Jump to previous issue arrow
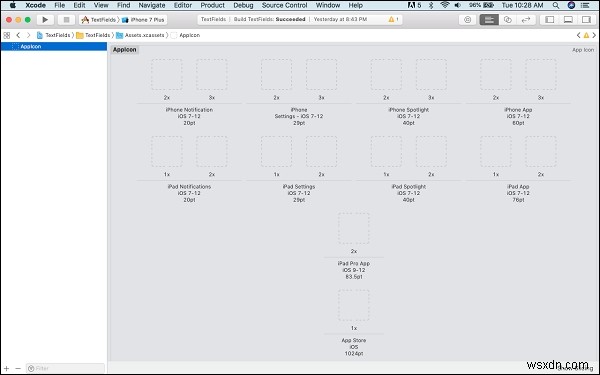This screenshot has height=375, width=600. pos(578,35)
